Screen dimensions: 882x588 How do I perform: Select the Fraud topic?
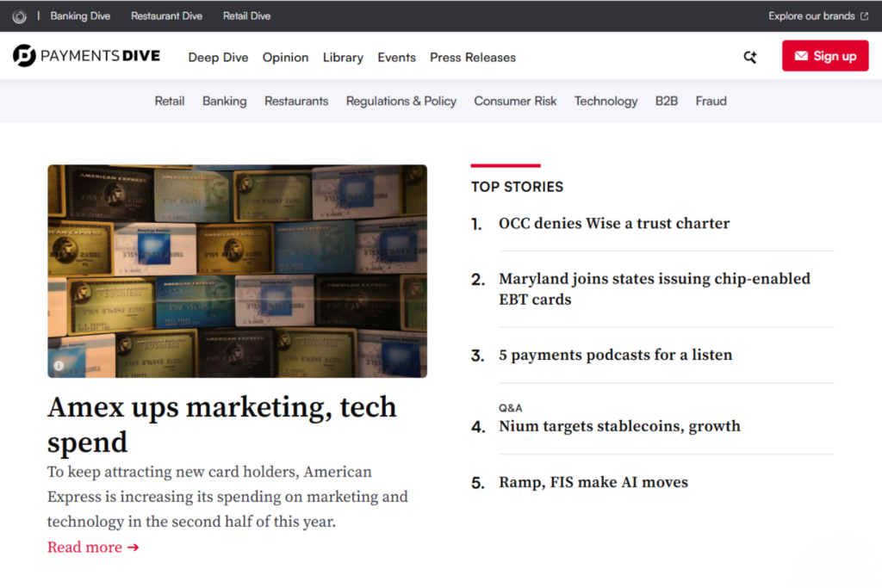pyautogui.click(x=711, y=102)
